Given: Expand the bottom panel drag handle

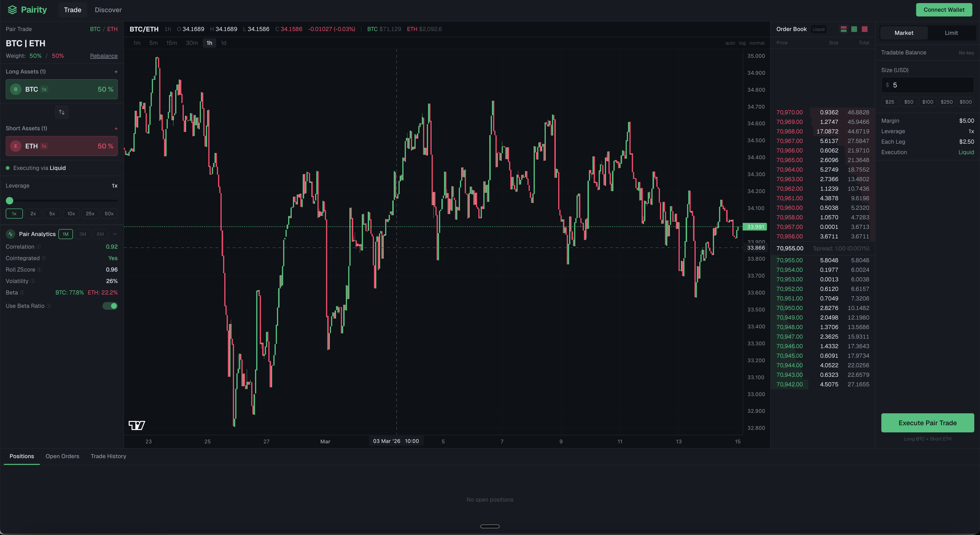Looking at the screenshot, I should (x=490, y=526).
